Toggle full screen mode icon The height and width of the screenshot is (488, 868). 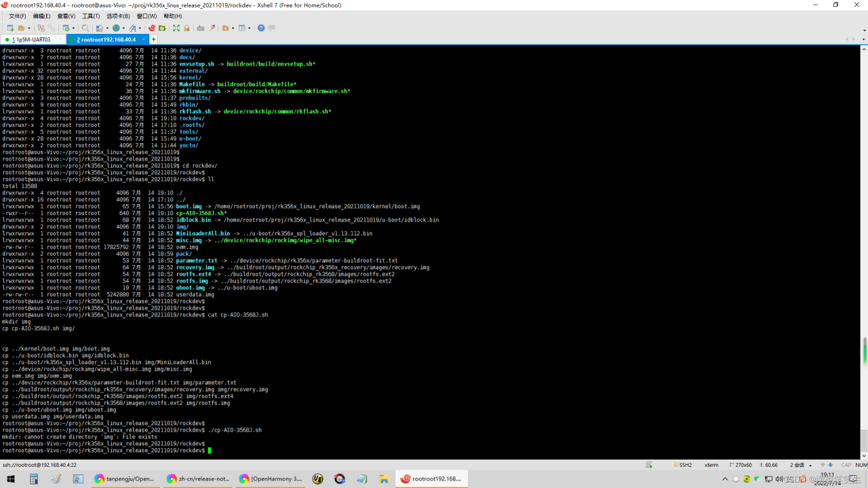pyautogui.click(x=176, y=28)
